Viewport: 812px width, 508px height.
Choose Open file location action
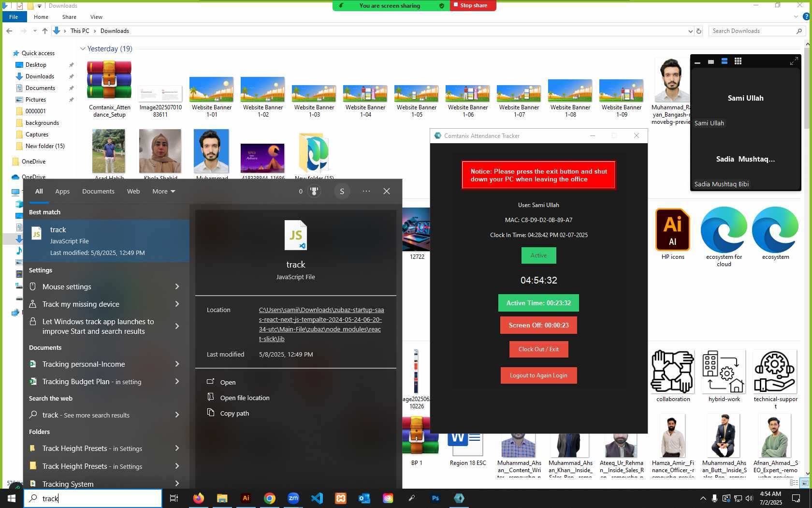click(245, 398)
